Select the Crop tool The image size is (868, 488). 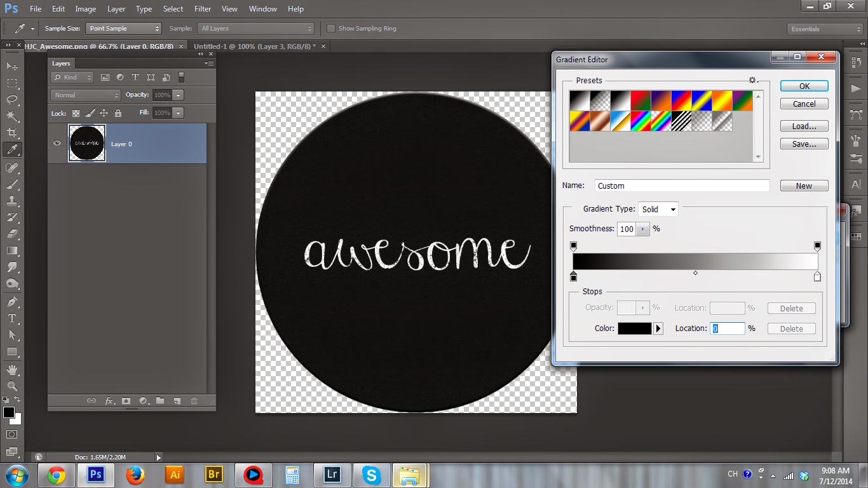point(12,133)
